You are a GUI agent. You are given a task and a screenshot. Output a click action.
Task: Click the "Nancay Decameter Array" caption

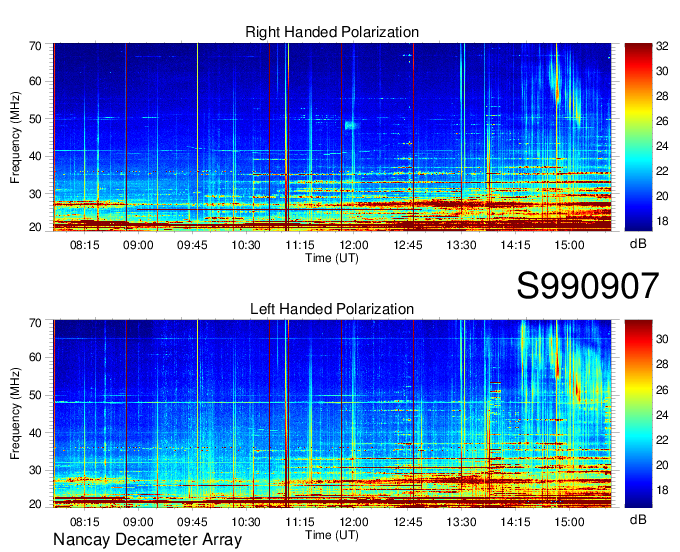tap(147, 540)
